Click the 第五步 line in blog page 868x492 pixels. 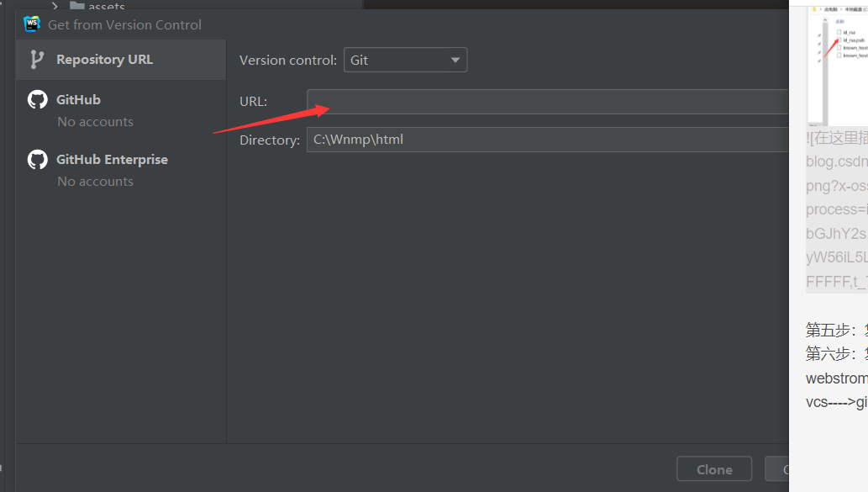pyautogui.click(x=837, y=331)
